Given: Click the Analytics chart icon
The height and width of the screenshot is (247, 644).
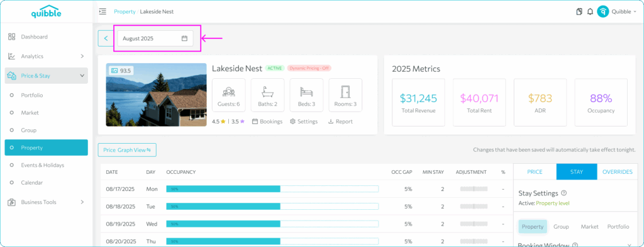Looking at the screenshot, I should pos(11,57).
